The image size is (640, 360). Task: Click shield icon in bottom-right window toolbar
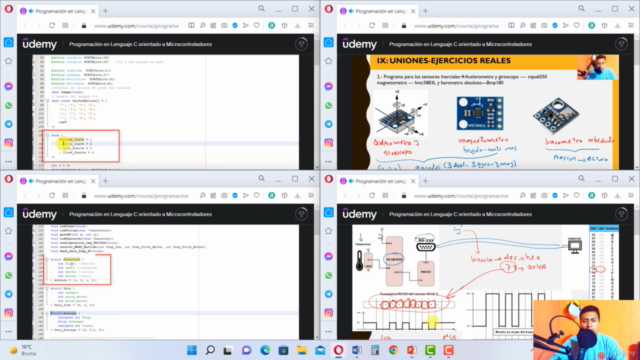[x=555, y=196]
